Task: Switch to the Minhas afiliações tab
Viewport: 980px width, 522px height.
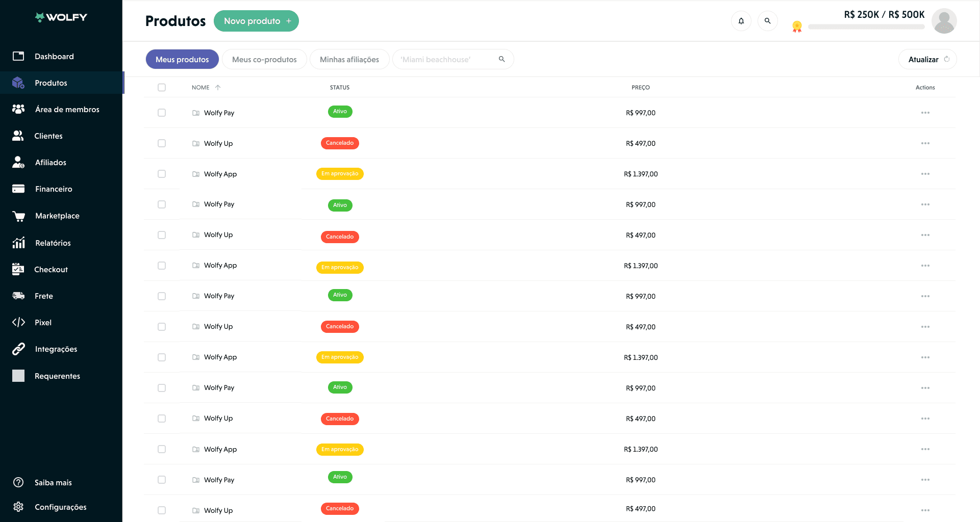Action: click(349, 59)
